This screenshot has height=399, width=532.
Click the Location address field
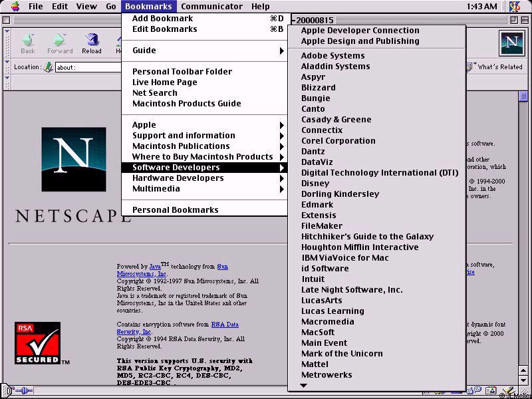click(x=88, y=67)
